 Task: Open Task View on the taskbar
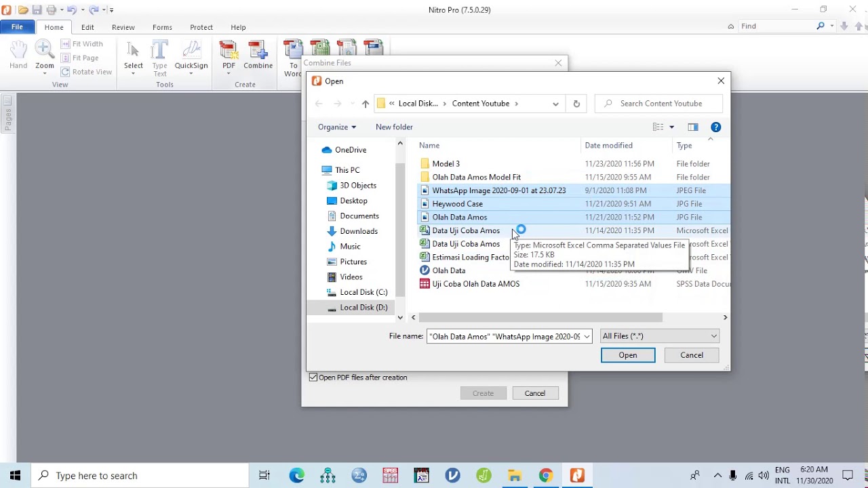pyautogui.click(x=264, y=475)
